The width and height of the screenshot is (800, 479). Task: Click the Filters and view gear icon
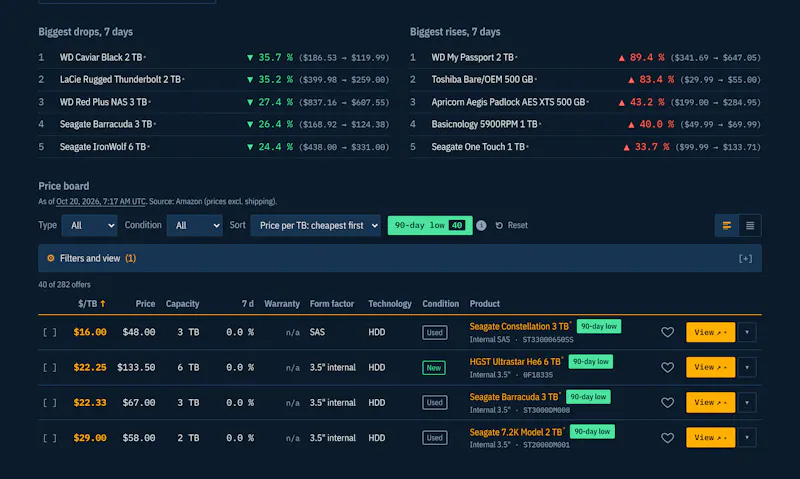point(51,258)
